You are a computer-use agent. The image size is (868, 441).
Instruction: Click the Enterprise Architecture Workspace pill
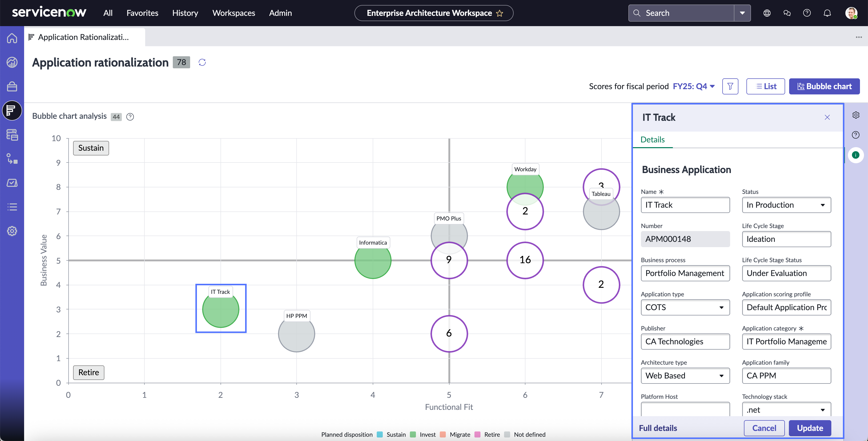click(434, 13)
